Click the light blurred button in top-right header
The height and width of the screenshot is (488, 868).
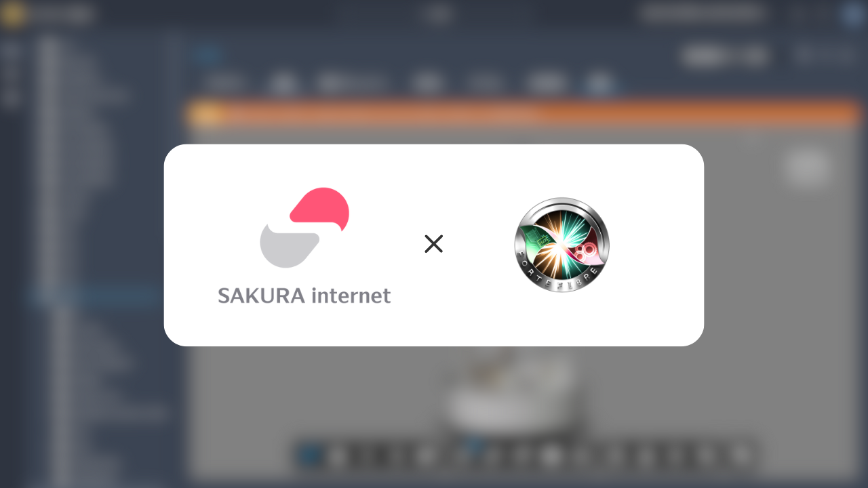724,56
